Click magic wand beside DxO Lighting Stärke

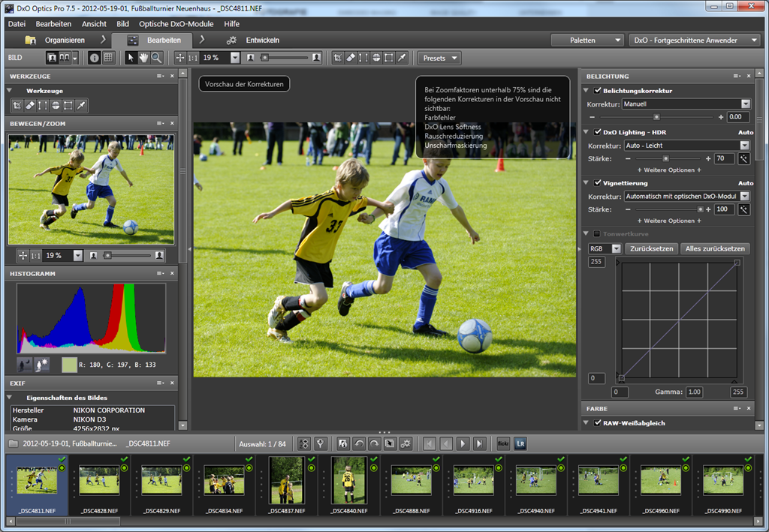pyautogui.click(x=743, y=158)
